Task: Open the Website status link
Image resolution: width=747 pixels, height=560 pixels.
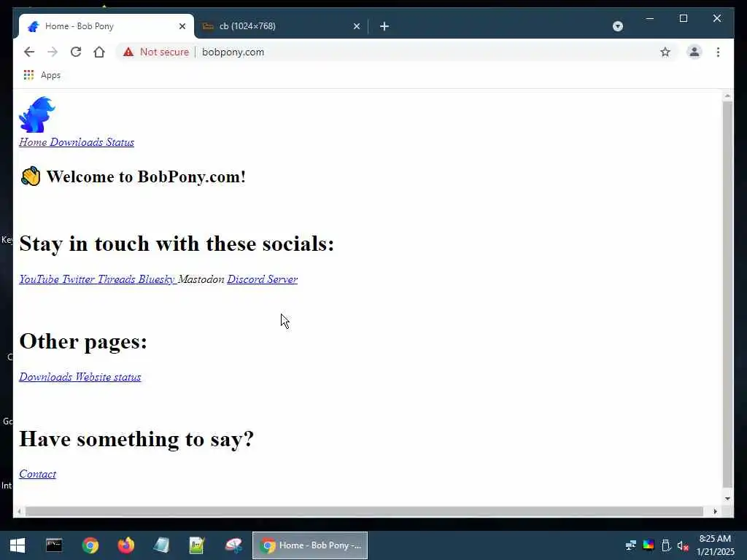Action: click(x=108, y=377)
